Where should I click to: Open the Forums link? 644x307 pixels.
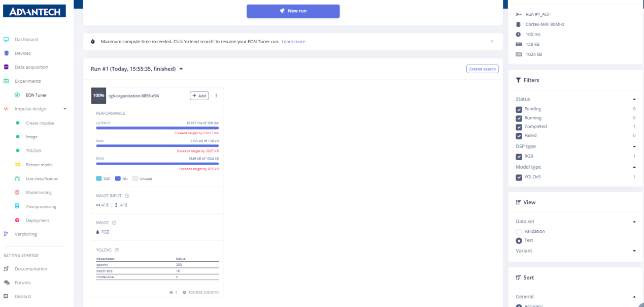pos(22,283)
